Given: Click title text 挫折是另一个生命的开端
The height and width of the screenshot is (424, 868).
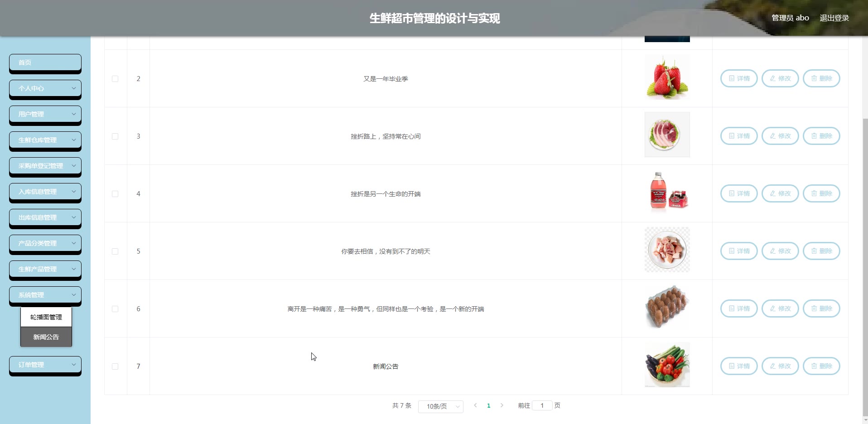Looking at the screenshot, I should [386, 194].
